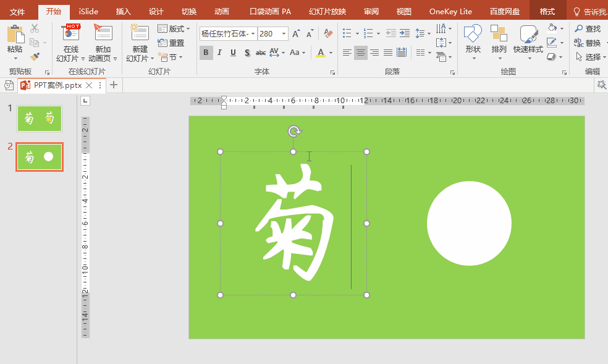Screen dimensions: 608x364
Task: Click the Find (查找) button
Action: pyautogui.click(x=588, y=28)
